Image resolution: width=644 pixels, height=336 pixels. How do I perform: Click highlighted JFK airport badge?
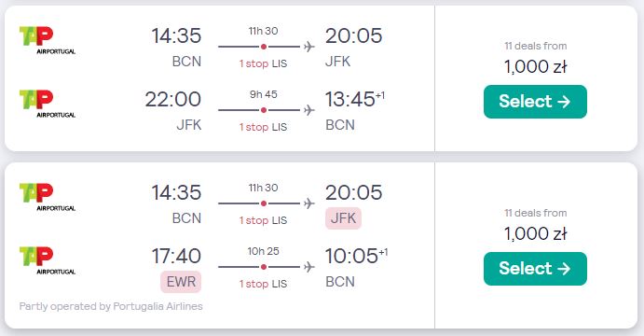pos(343,218)
